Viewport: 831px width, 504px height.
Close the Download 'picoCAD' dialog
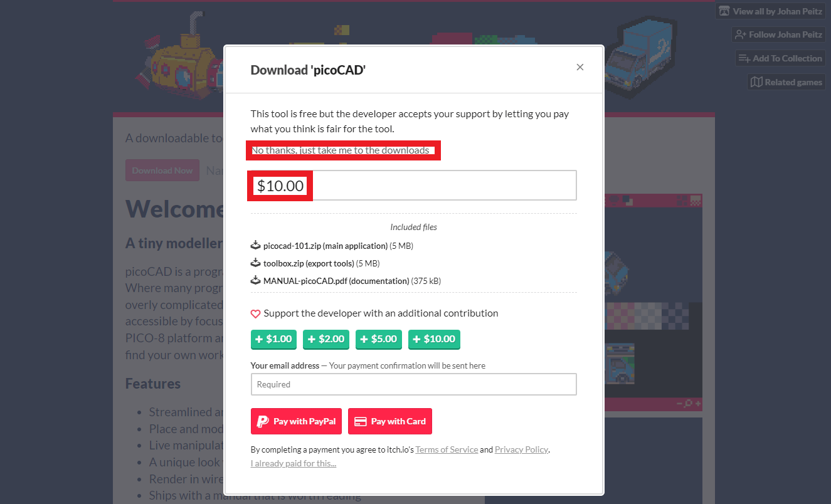pos(580,67)
